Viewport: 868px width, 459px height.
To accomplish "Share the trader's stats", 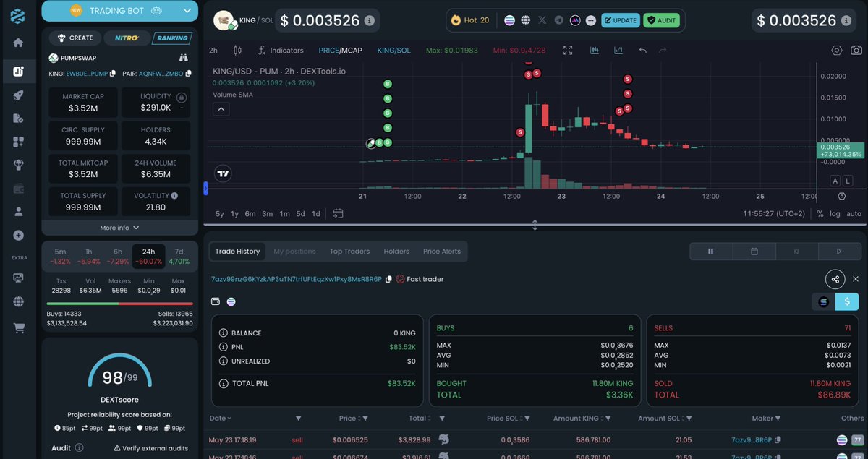I will 835,279.
